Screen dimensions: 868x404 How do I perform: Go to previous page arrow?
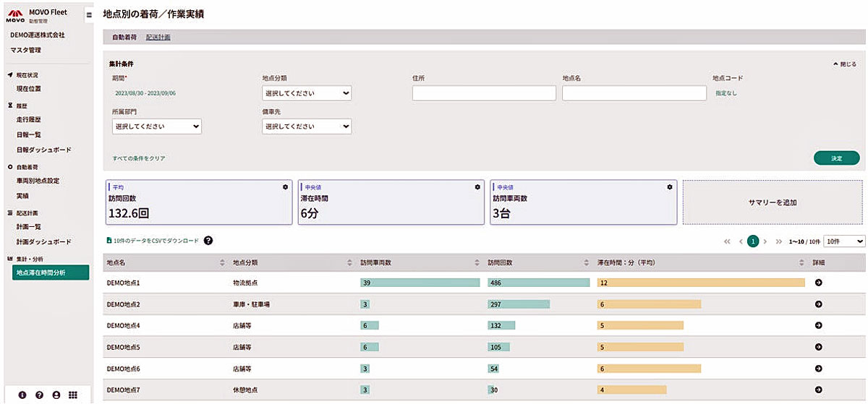(x=741, y=241)
